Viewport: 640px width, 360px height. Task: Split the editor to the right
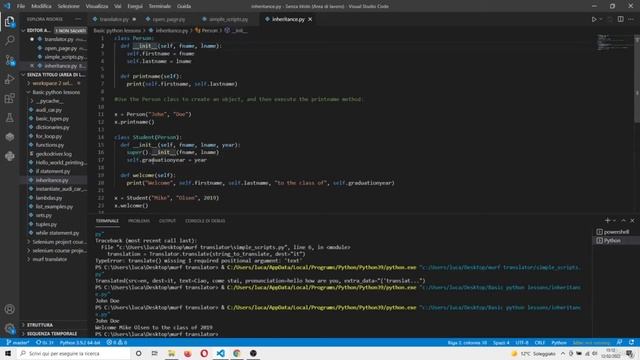click(x=620, y=19)
